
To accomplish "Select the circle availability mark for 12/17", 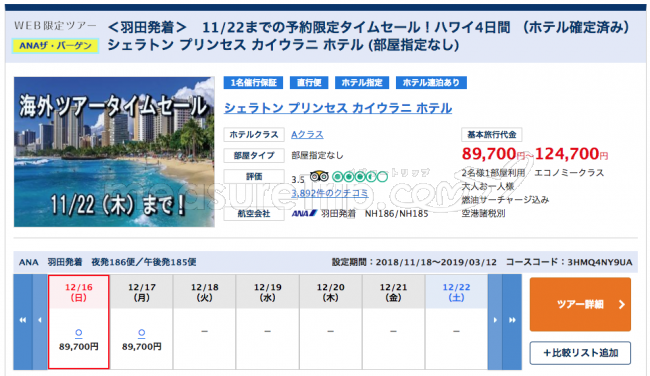I will tap(141, 332).
